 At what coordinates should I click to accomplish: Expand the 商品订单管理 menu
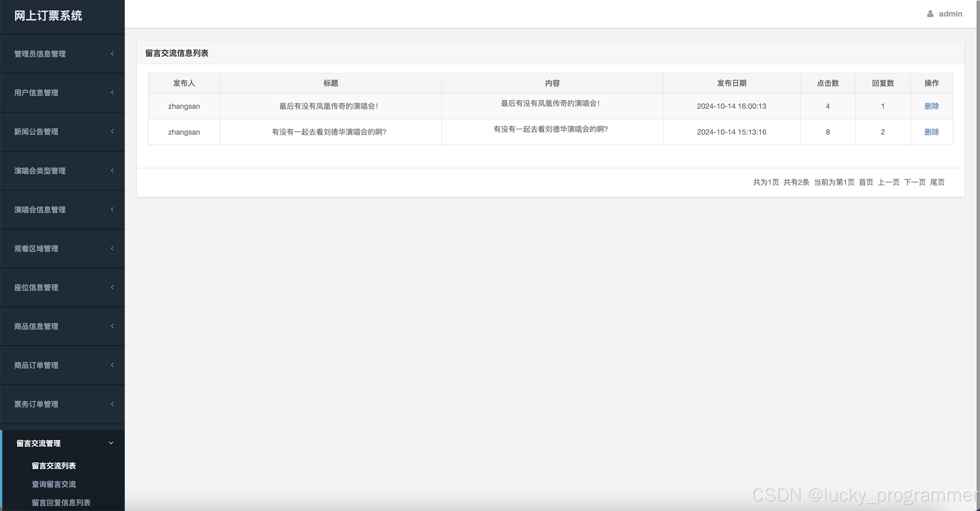(x=36, y=365)
